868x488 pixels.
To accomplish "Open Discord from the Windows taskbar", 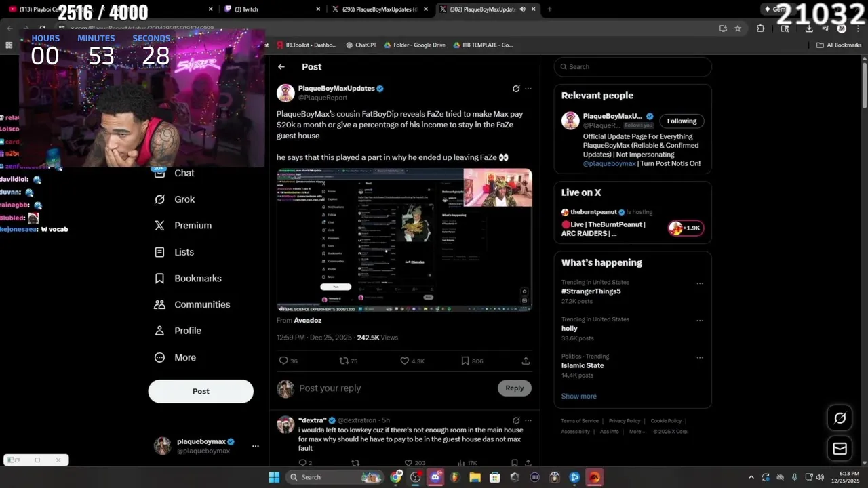I will (x=435, y=477).
